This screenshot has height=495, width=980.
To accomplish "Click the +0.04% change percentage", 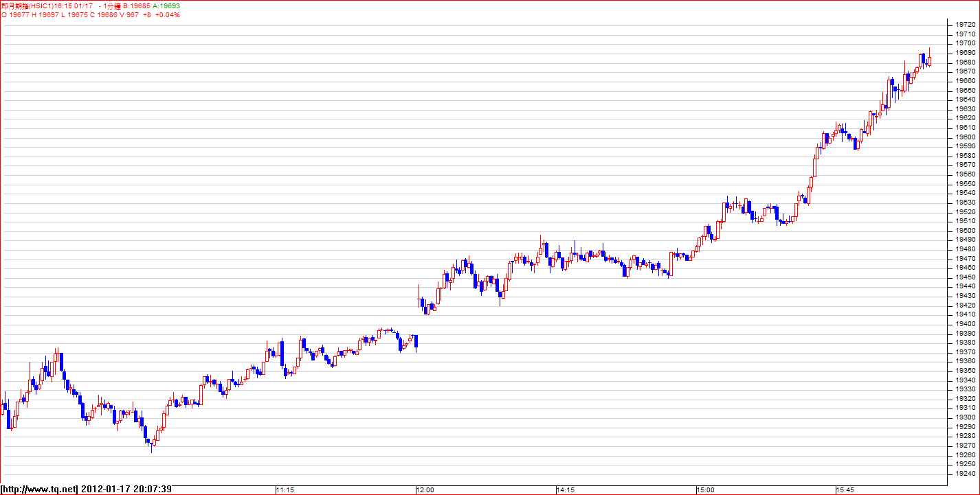I will (168, 14).
